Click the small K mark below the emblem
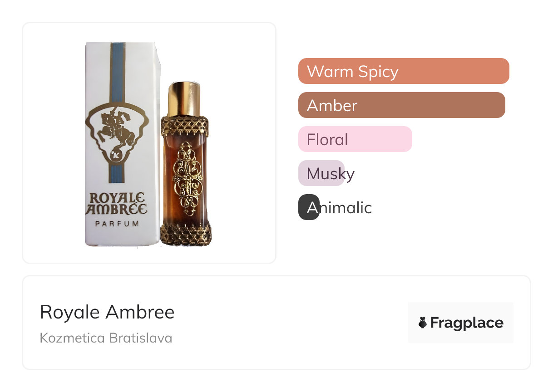The height and width of the screenshot is (392, 553). (x=116, y=156)
